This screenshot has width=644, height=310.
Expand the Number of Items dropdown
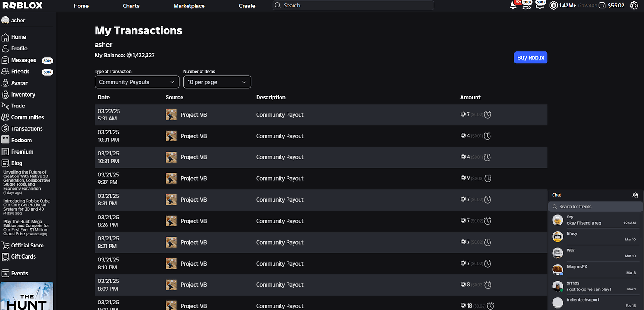[217, 82]
